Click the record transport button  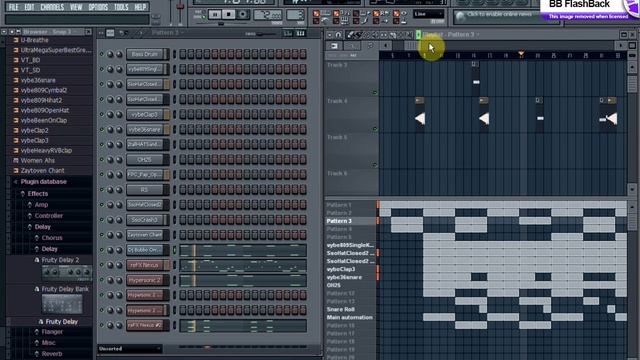point(242,15)
